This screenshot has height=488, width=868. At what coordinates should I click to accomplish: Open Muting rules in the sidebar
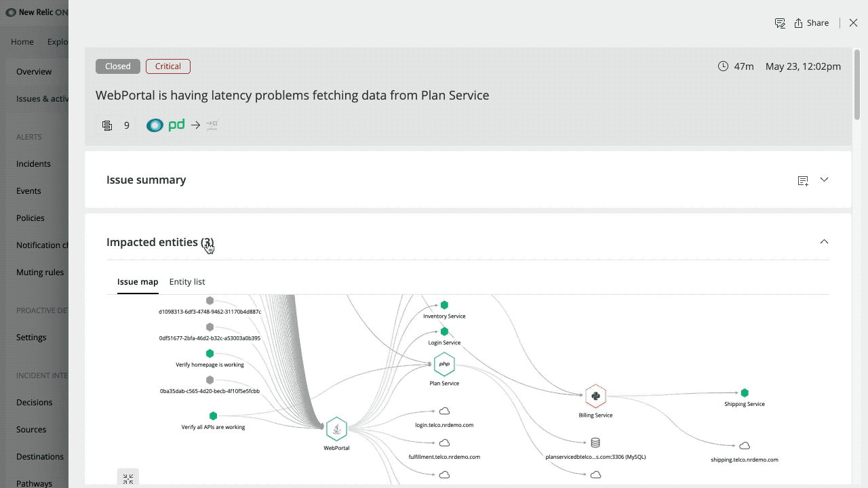[39, 272]
